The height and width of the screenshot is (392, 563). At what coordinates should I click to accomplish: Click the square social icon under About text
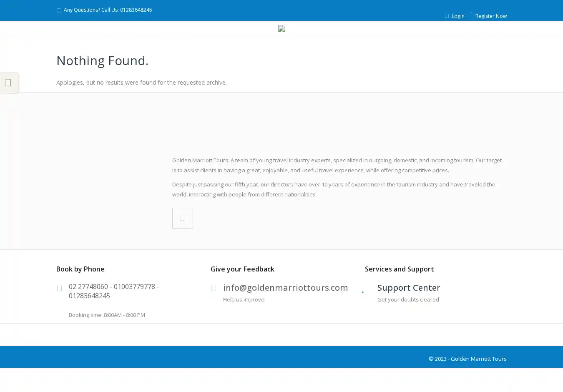(x=182, y=218)
